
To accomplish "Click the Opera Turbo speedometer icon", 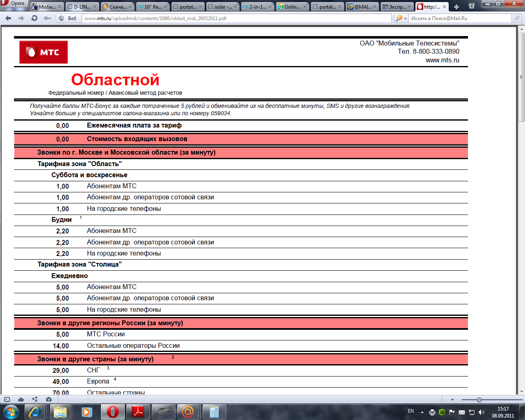I will point(49,399).
